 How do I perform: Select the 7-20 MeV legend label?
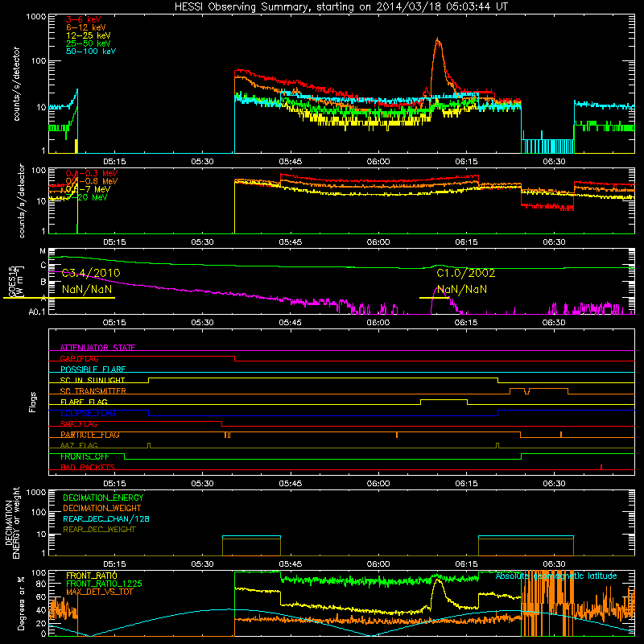[x=87, y=197]
